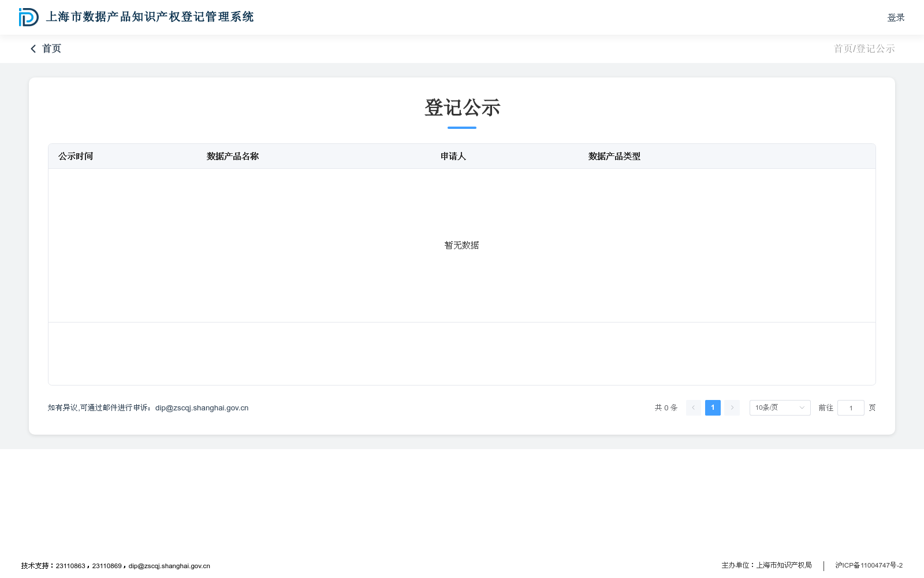Image resolution: width=924 pixels, height=578 pixels.
Task: Click the 前往 page number input field
Action: coord(851,407)
